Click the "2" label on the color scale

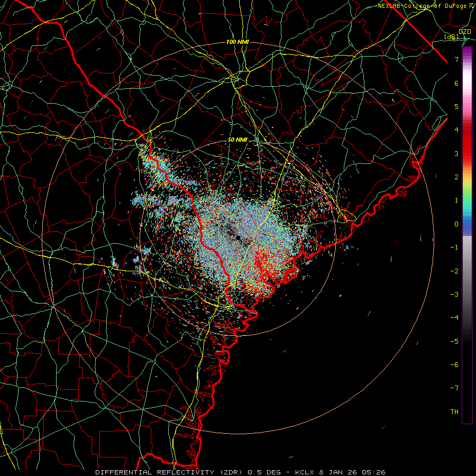pos(456,177)
